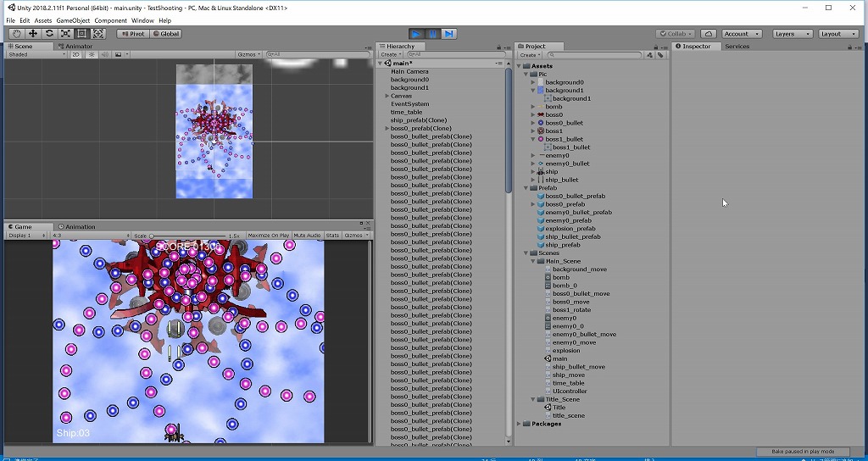Viewport: 868px width, 461px height.
Task: Select the Scale tool
Action: click(x=65, y=34)
